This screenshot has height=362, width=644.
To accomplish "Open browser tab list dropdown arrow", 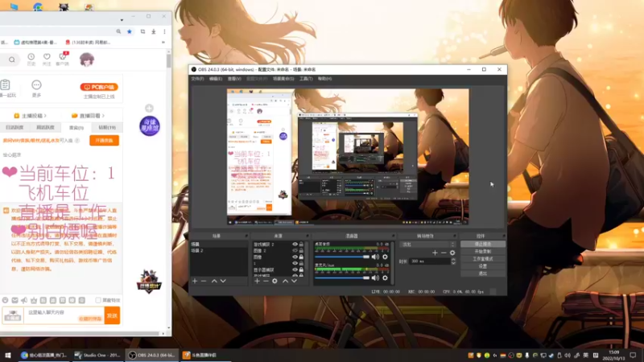I will (x=122, y=19).
